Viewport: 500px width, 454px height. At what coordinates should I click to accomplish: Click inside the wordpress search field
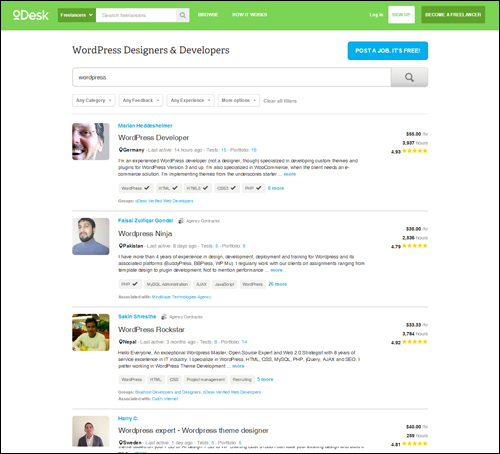[x=232, y=77]
